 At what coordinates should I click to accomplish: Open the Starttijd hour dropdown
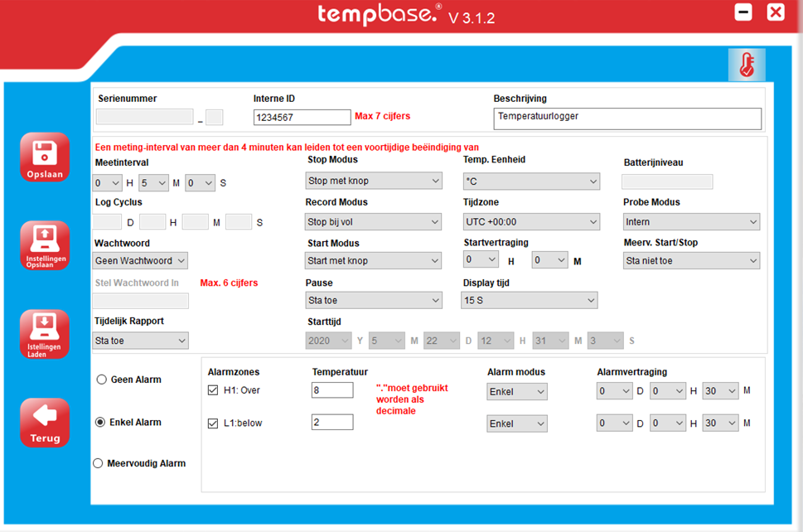point(496,341)
